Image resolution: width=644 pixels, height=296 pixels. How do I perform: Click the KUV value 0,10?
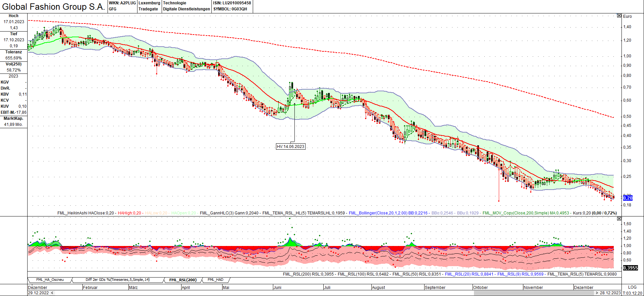23,106
